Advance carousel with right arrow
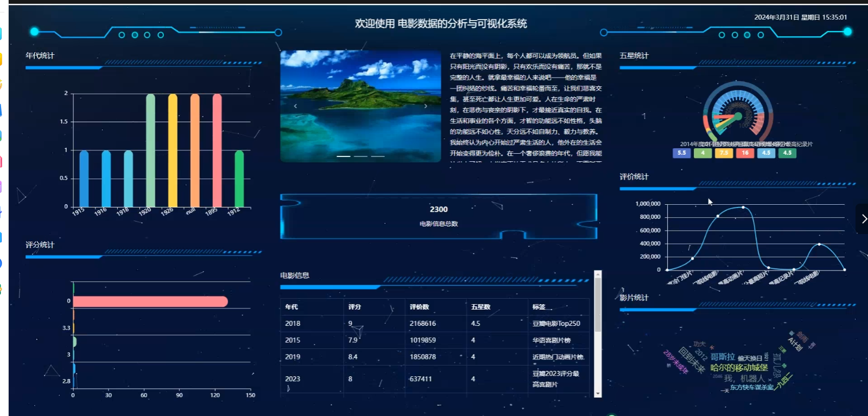The image size is (868, 416). [426, 106]
